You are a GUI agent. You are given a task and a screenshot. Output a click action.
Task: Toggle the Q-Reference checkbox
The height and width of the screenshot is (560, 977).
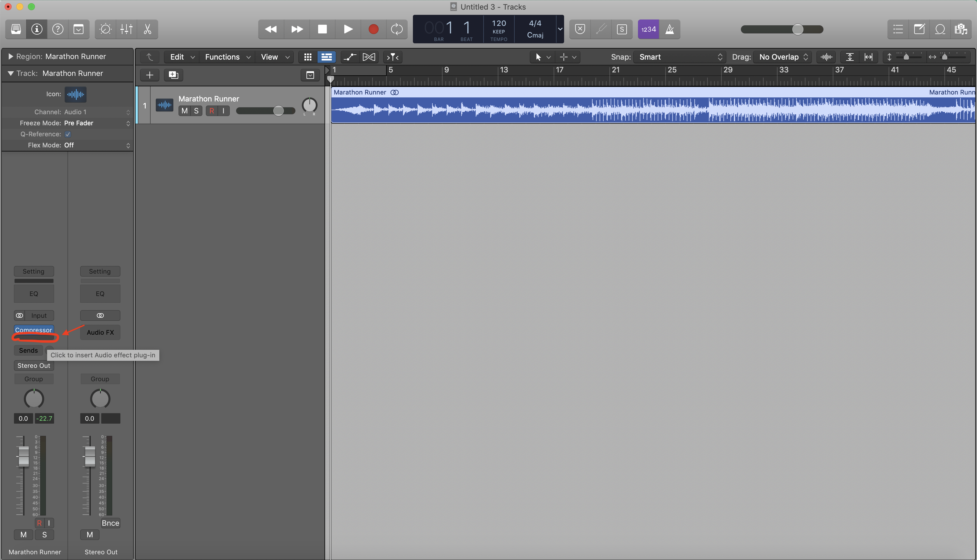(68, 134)
